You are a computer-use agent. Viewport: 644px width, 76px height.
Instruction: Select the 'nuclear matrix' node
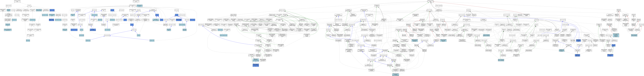[152, 41]
